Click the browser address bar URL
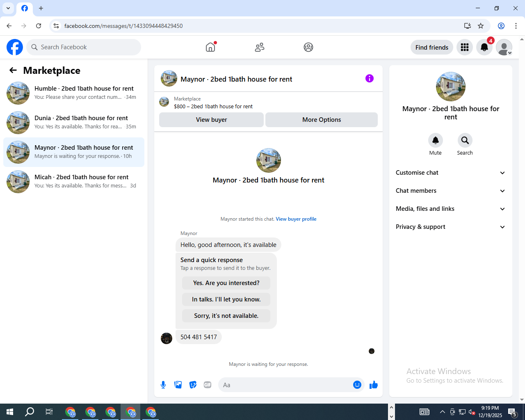This screenshot has height=420, width=525. pos(123,26)
